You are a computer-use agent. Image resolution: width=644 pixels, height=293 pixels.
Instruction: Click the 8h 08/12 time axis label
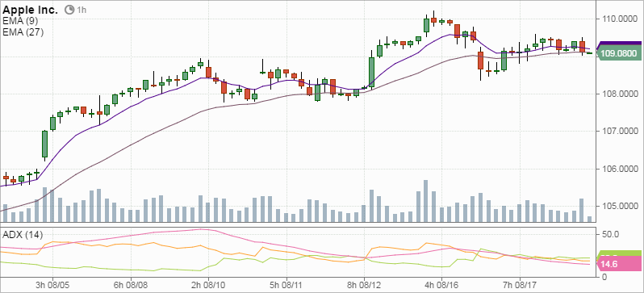(364, 284)
